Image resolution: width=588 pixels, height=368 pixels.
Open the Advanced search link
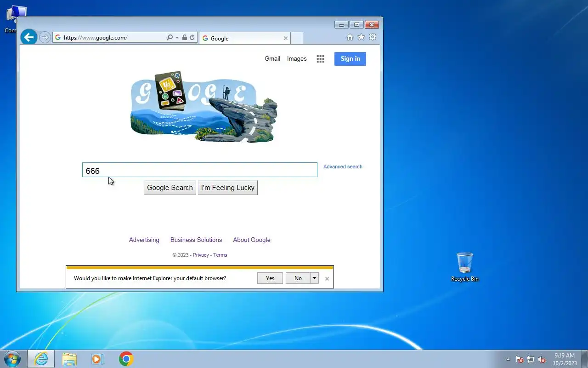pos(343,167)
